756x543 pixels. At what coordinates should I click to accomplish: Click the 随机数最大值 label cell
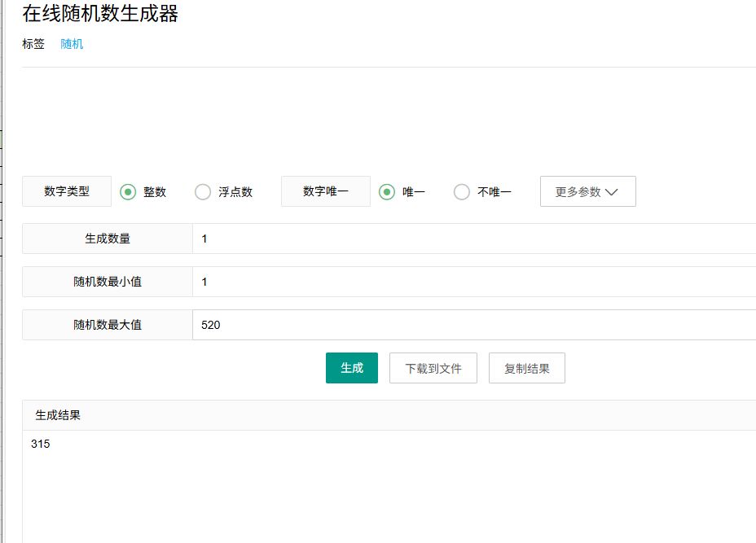coord(107,325)
